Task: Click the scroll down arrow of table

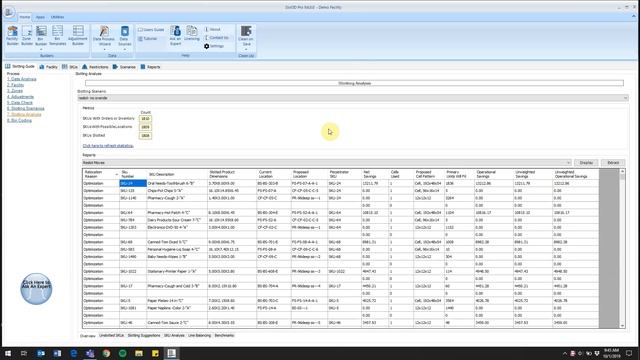Action: (622, 325)
